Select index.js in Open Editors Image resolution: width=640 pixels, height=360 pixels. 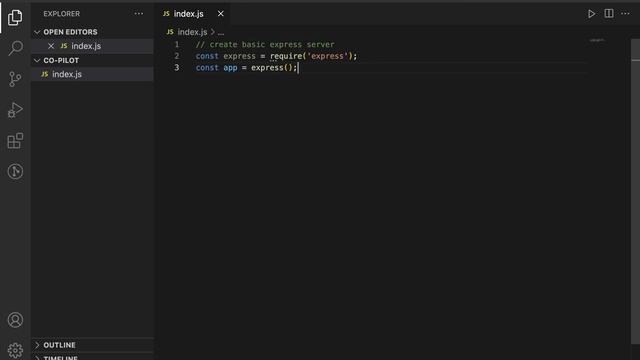point(92,46)
